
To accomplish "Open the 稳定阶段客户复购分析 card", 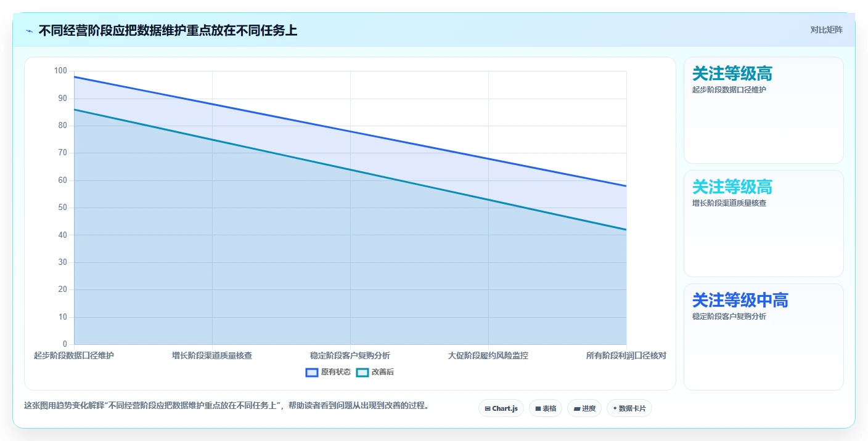I will [764, 337].
